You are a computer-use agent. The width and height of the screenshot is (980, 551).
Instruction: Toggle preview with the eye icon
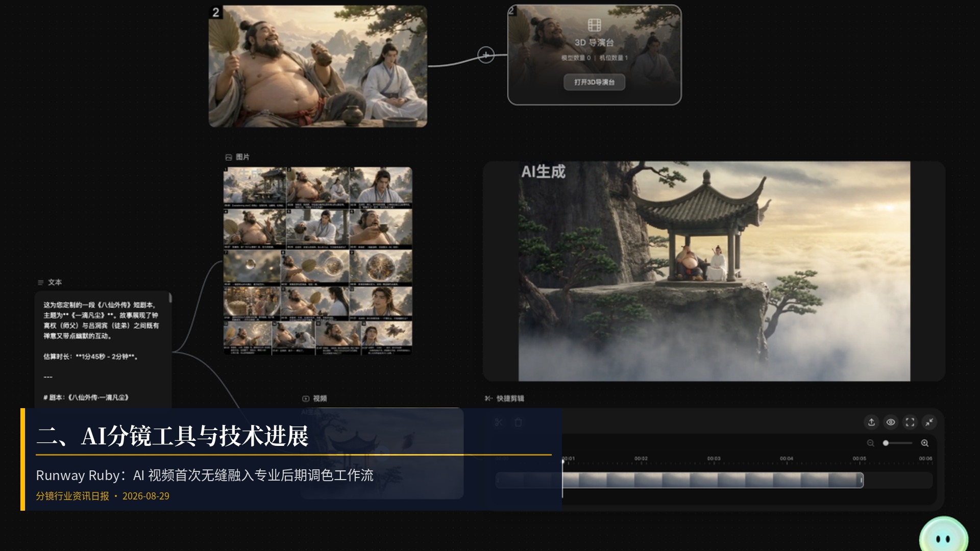(891, 422)
